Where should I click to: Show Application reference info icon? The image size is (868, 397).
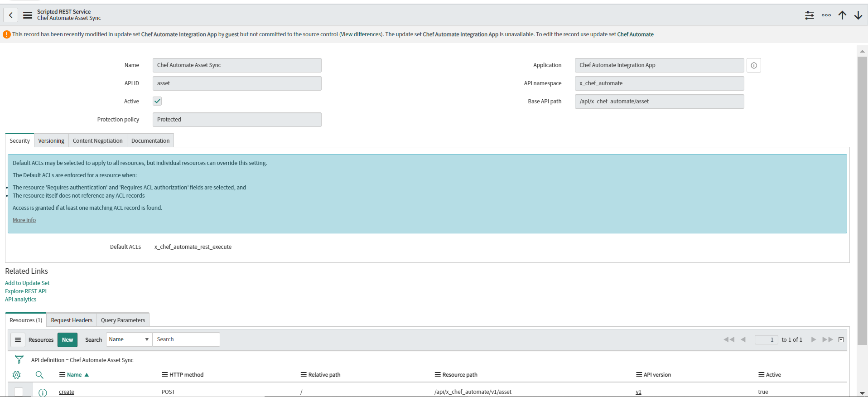753,65
